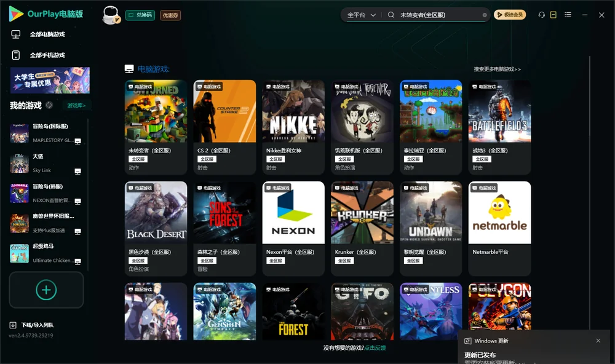This screenshot has width=615, height=364.
Task: Open the 饥荒联机版 (全区服) game card
Action: [x=362, y=127]
